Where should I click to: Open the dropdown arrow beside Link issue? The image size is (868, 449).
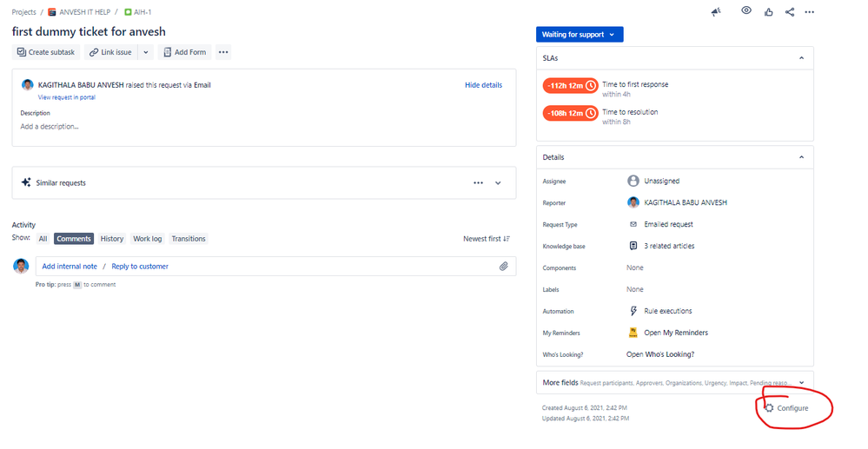point(146,52)
